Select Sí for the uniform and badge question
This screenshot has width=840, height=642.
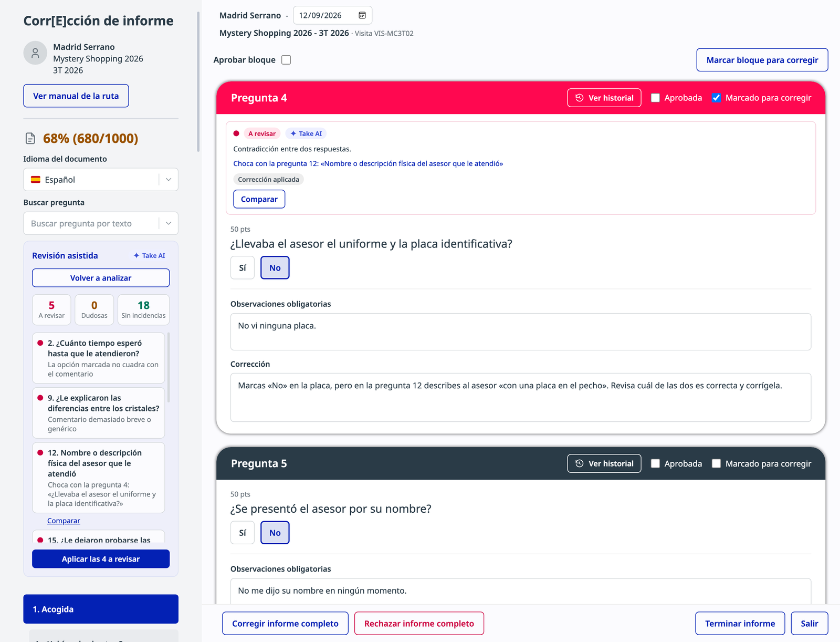(243, 268)
